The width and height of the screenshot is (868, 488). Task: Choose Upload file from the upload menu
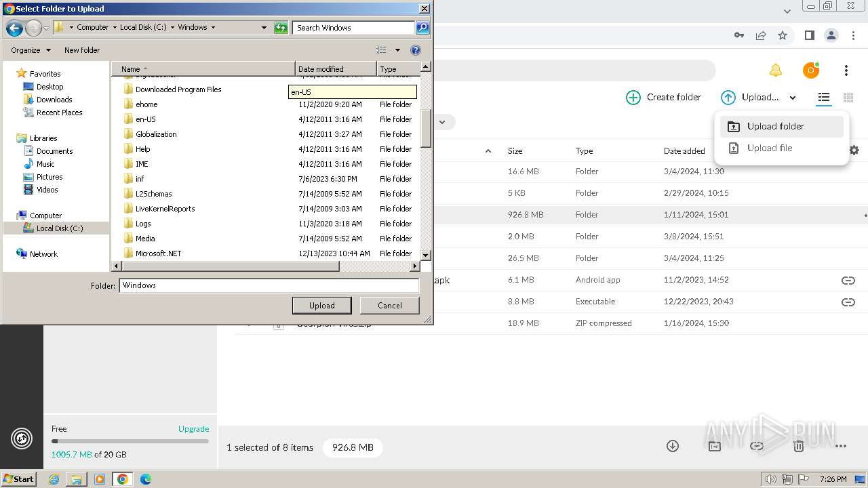782,148
